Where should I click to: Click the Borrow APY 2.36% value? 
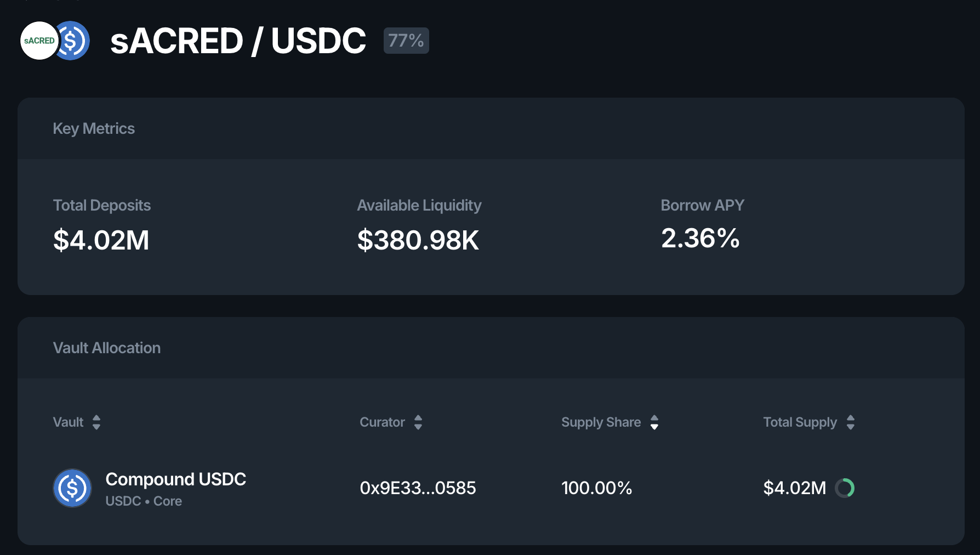[700, 239]
